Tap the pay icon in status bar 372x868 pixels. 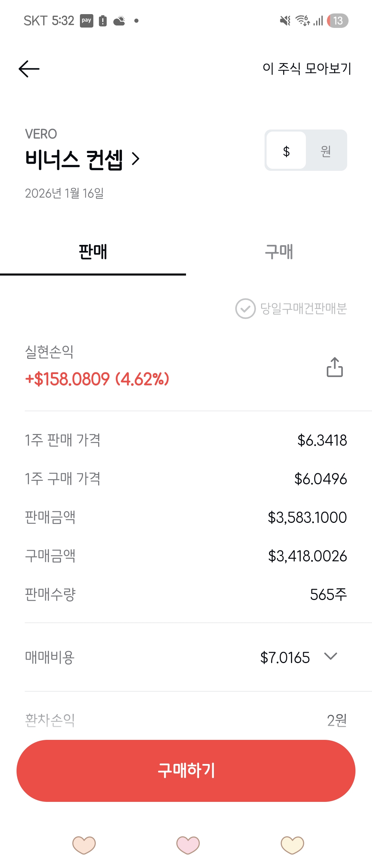(x=86, y=21)
